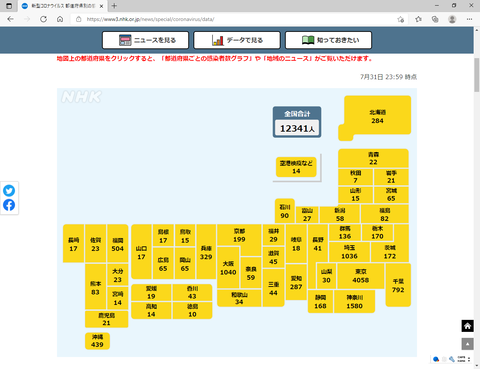Select Okinawa tile showing 439
The width and height of the screenshot is (480, 369).
[97, 341]
